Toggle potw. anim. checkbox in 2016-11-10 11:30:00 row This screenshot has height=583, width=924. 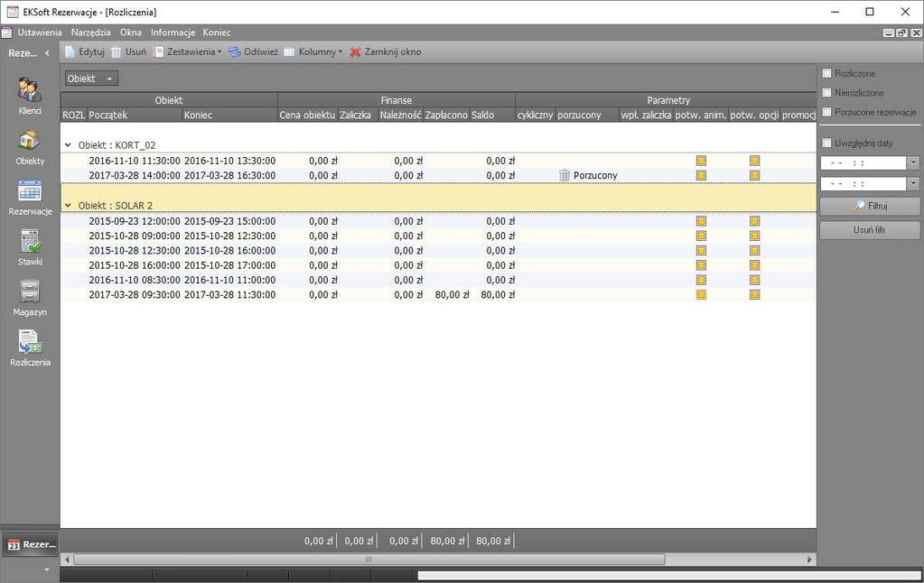pos(701,161)
